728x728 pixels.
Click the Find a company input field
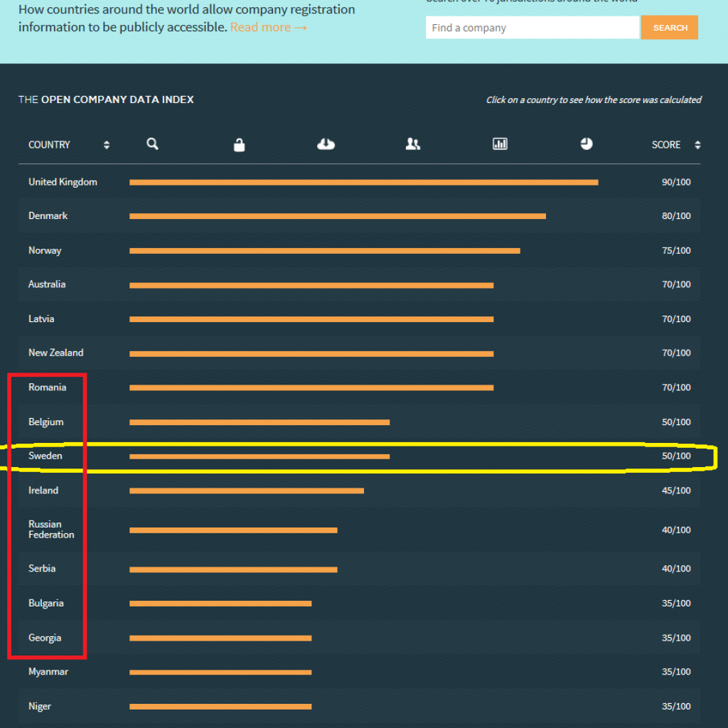pyautogui.click(x=532, y=28)
